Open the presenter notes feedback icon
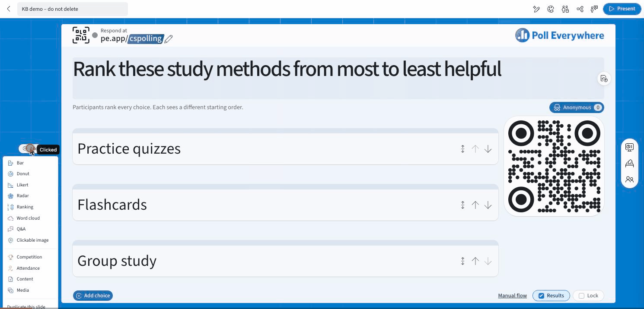 point(594,9)
